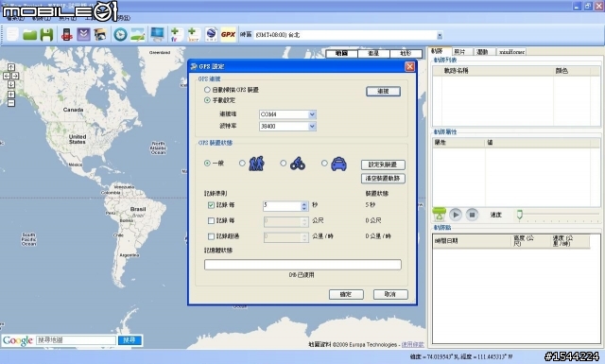605x364 pixels.
Task: Pan the map down with arrow button
Action: (x=11, y=84)
